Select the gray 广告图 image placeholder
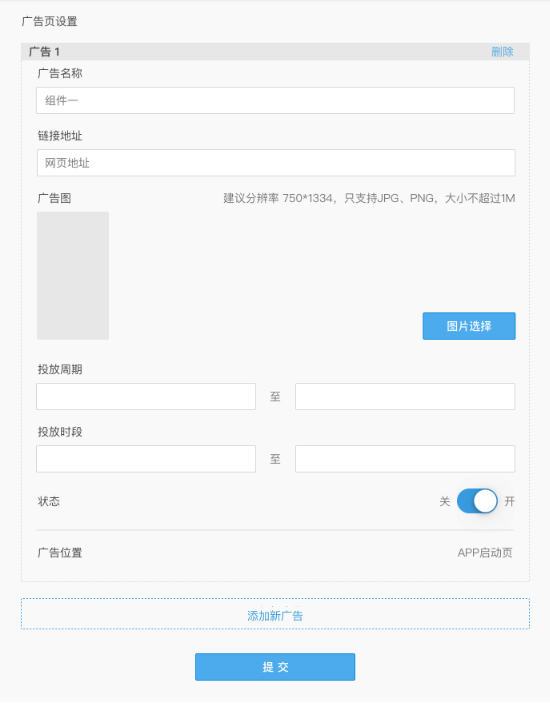This screenshot has width=550, height=707. pyautogui.click(x=73, y=275)
